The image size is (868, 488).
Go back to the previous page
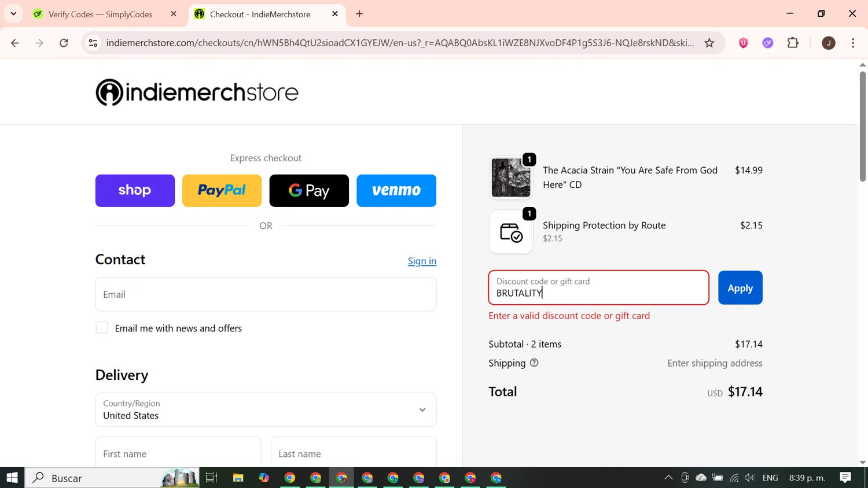click(15, 43)
